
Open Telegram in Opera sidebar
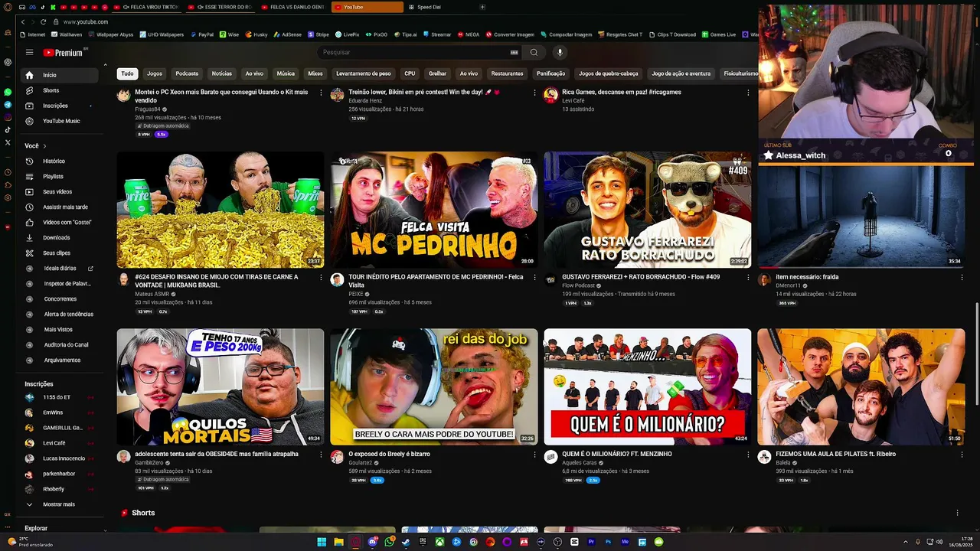tap(8, 105)
